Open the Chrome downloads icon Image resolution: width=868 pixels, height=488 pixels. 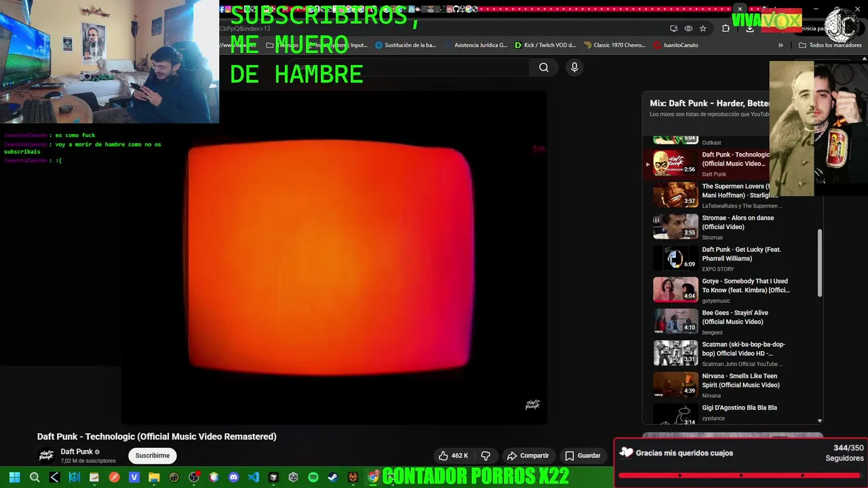(750, 28)
